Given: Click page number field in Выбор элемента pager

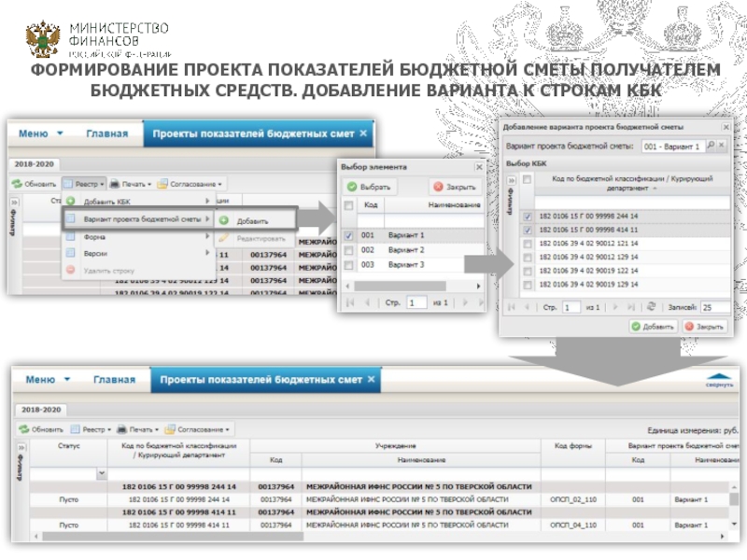Looking at the screenshot, I should coord(416,302).
